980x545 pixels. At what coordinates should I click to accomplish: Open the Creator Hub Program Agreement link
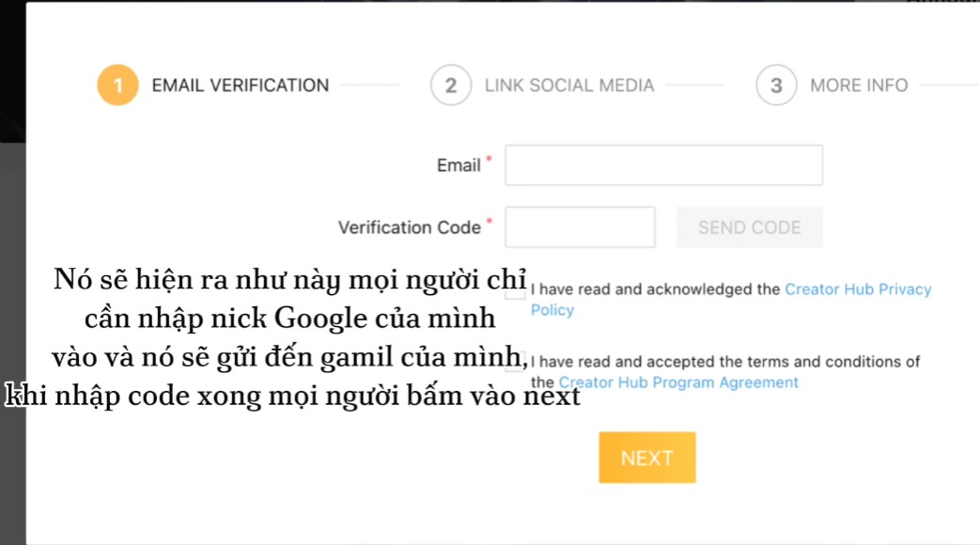[678, 382]
